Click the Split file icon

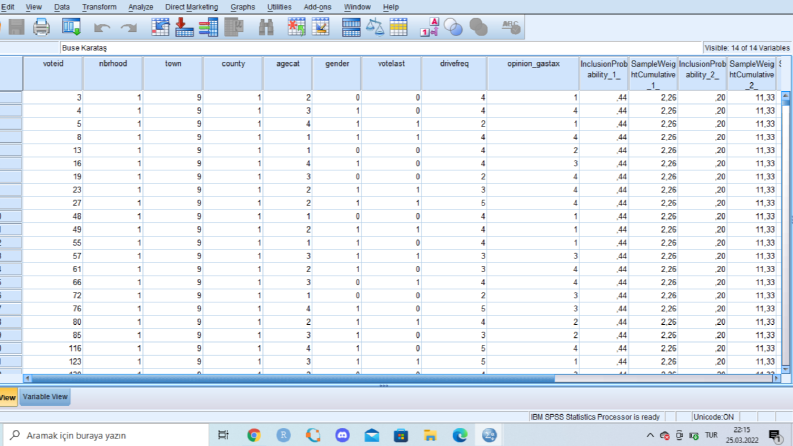[351, 27]
